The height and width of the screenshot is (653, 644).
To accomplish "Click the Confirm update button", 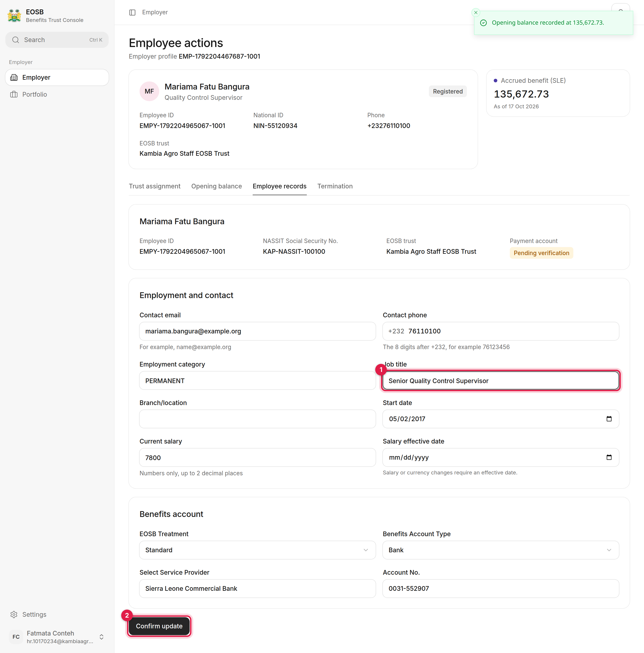I will click(x=159, y=626).
